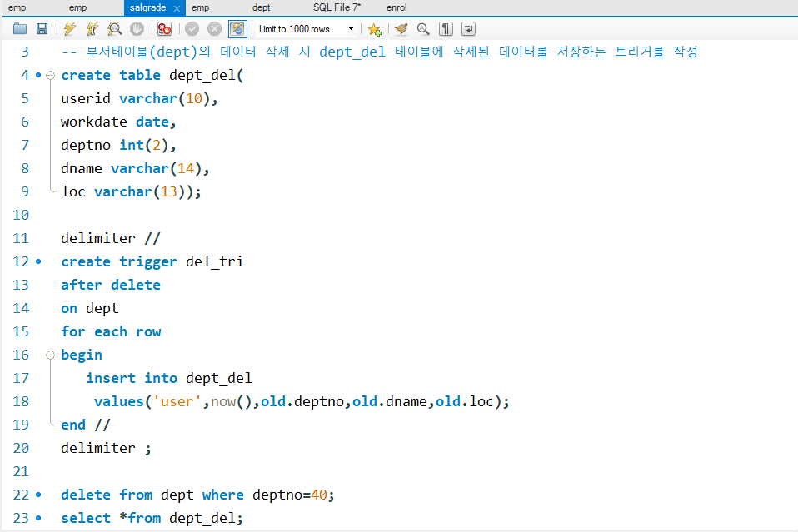798x532 pixels.
Task: Click trigger name 'del_tri'
Action: [x=214, y=261]
